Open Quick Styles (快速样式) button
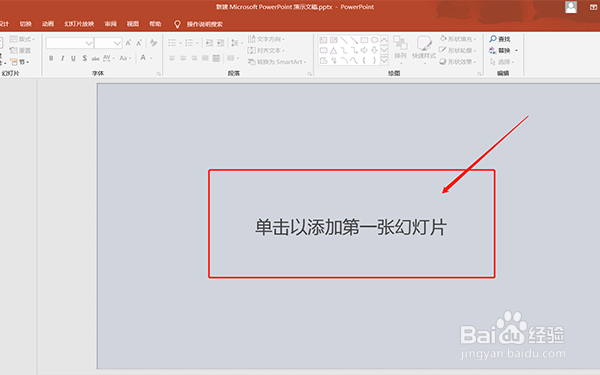Screen dimensions: 600x375 click(x=424, y=49)
